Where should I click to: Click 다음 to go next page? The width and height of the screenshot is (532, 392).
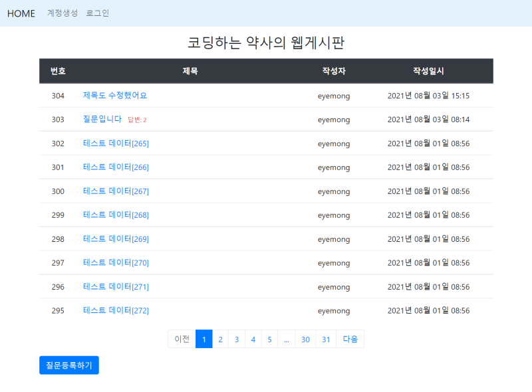(349, 339)
